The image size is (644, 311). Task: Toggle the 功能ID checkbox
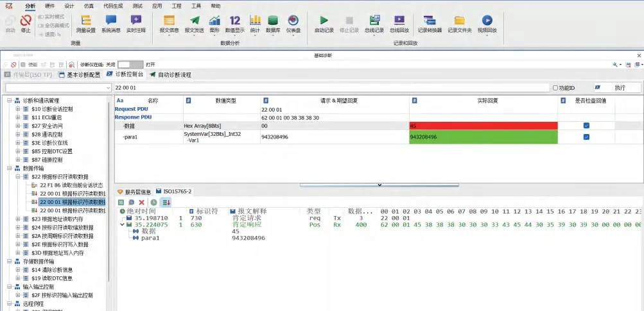tap(555, 88)
